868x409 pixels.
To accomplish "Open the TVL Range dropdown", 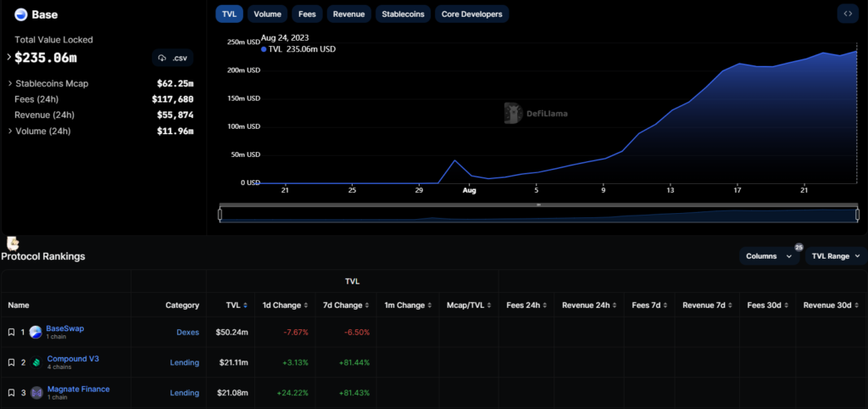I will pyautogui.click(x=835, y=255).
